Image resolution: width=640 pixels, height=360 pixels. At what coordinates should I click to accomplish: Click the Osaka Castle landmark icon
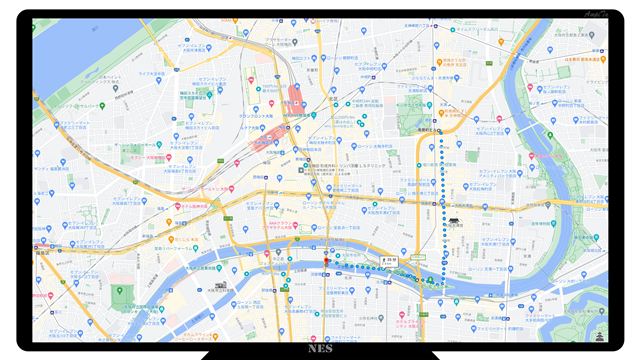599,336
